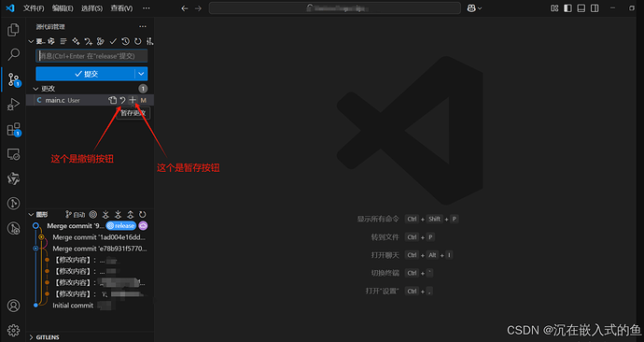This screenshot has height=342, width=644.
Task: Collapse the 更改 changes group
Action: click(35, 89)
